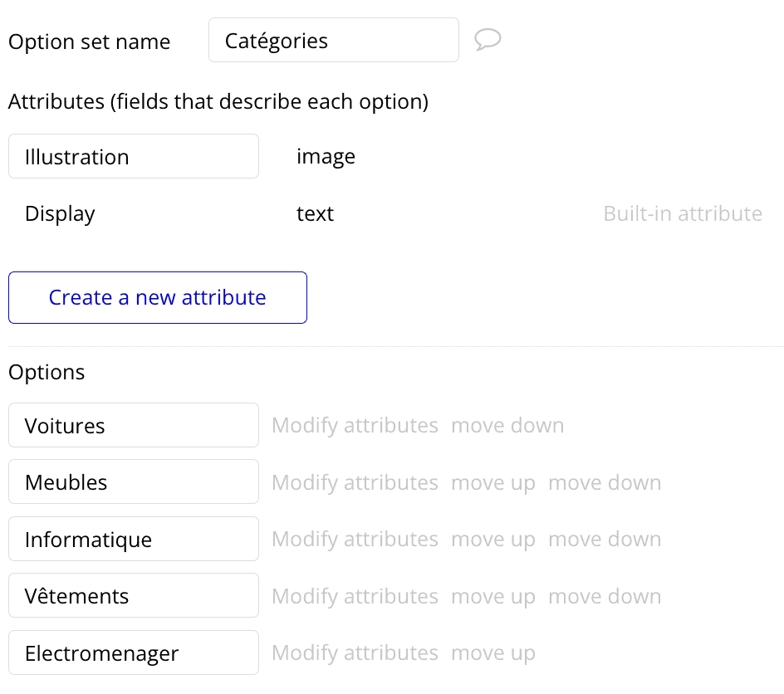The image size is (784, 694).
Task: Select the Option set name field
Action: 333,39
